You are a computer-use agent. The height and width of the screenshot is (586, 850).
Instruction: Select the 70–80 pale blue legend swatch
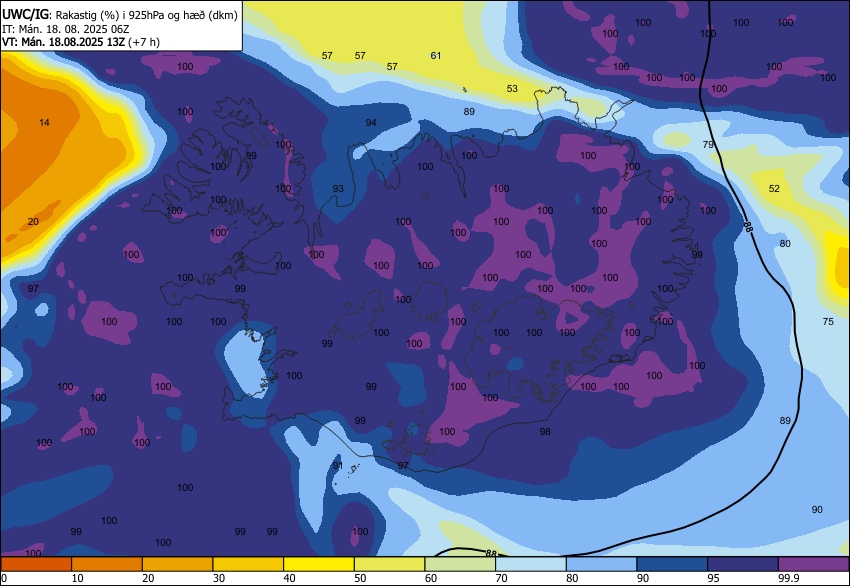click(x=531, y=564)
